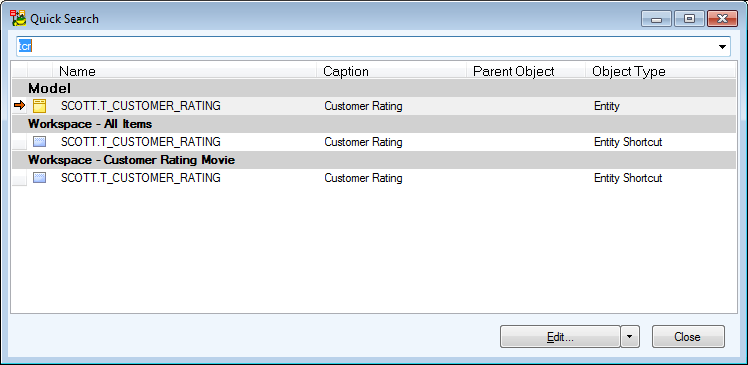The image size is (748, 365).
Task: Click the yellow Entity icon under Model
Action: (x=40, y=106)
